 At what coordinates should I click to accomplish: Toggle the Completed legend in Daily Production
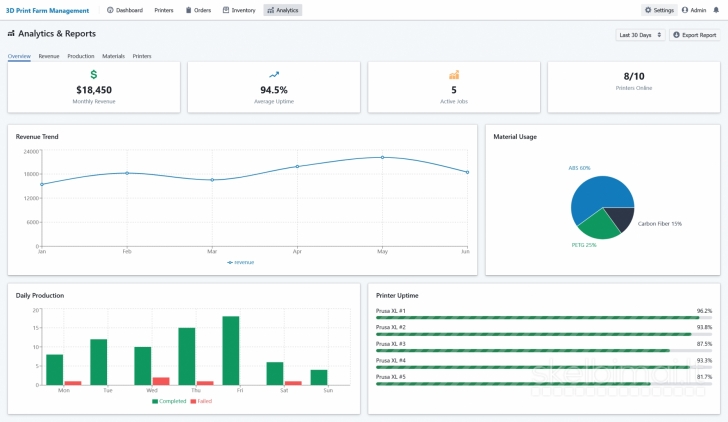coord(169,401)
